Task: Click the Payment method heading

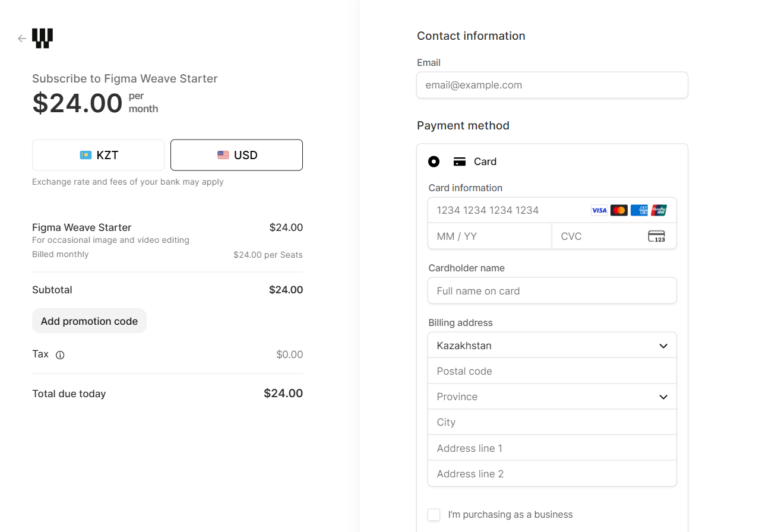Action: click(x=463, y=125)
